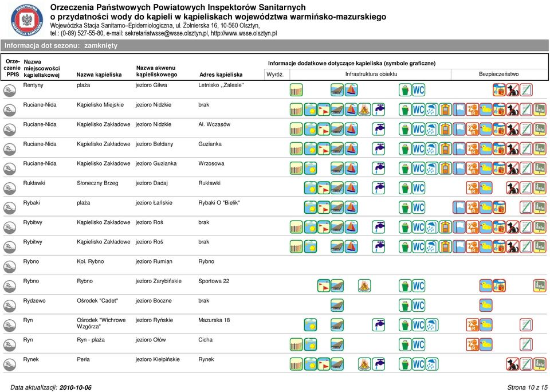Click the PPIS status icon for Rentyny row
The width and height of the screenshot is (550, 392).
pos(10,91)
